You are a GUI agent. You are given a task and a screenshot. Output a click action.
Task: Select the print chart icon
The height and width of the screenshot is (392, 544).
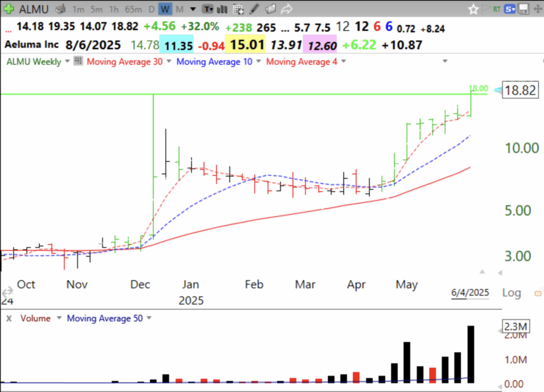pos(59,9)
